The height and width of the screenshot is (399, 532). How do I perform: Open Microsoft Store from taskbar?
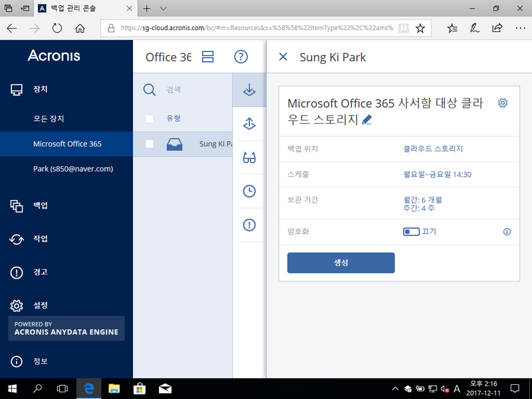click(140, 388)
